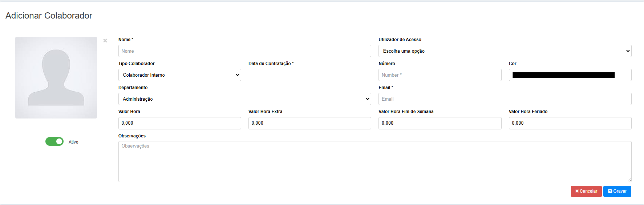Open the Departamento dropdown list
The height and width of the screenshot is (205, 644).
pyautogui.click(x=245, y=99)
